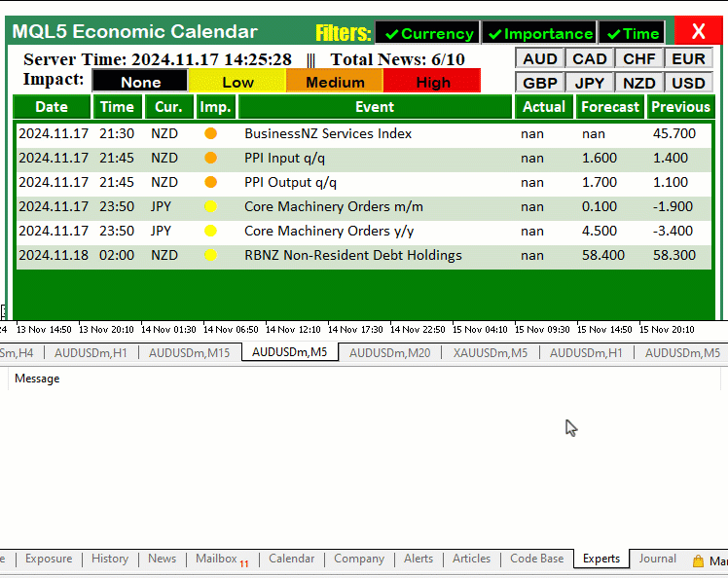Open the News tab

pos(162,559)
